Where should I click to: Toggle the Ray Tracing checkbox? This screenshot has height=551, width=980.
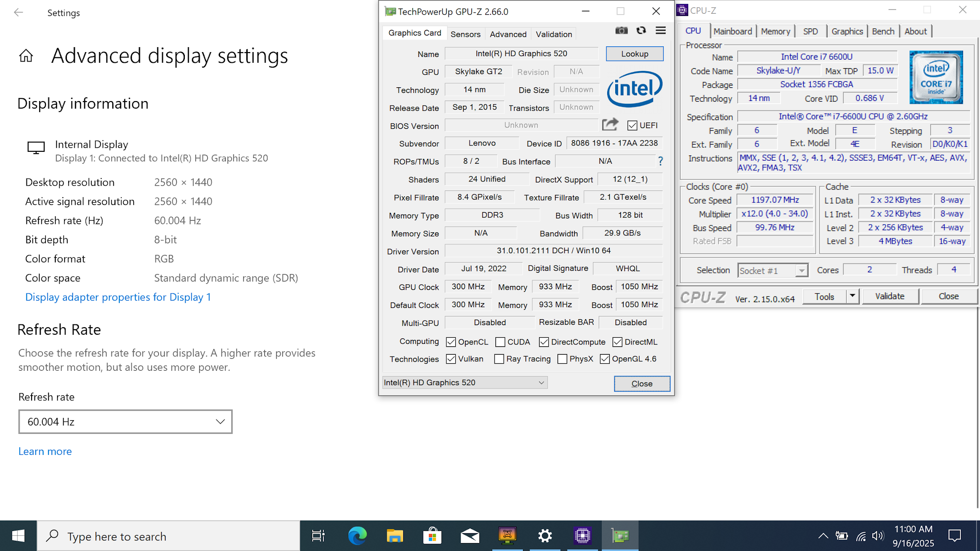499,359
